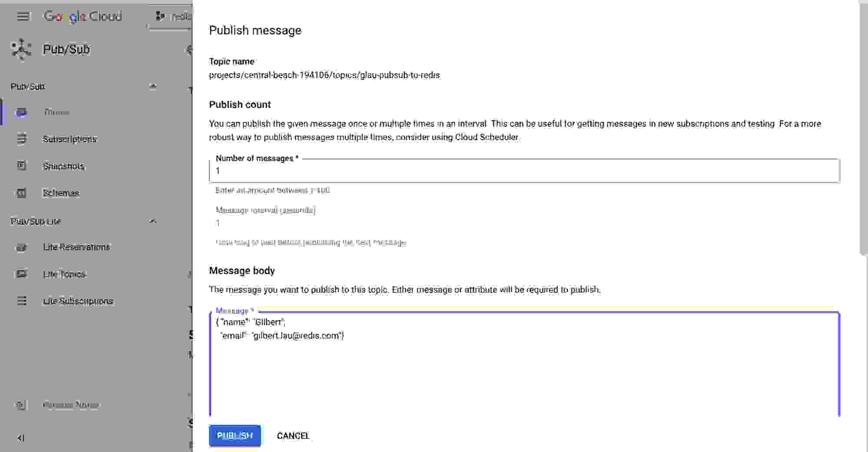Collapse the Pub/Sub Lite section
The width and height of the screenshot is (868, 452).
coord(153,221)
